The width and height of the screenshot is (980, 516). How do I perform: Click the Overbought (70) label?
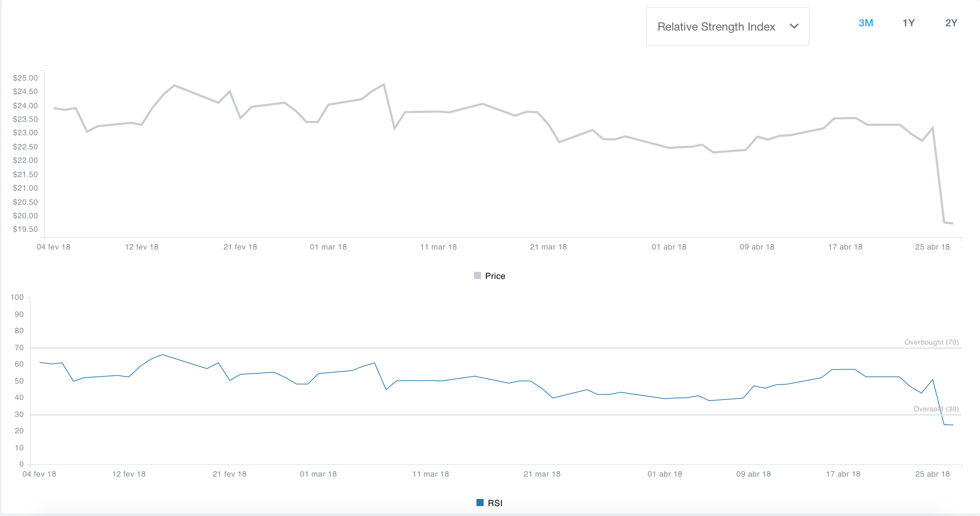[x=931, y=342]
